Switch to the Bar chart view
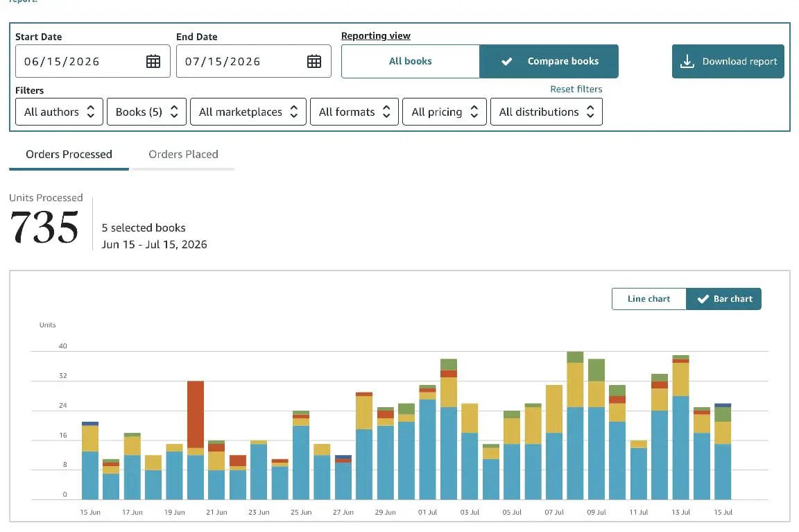 pos(723,299)
